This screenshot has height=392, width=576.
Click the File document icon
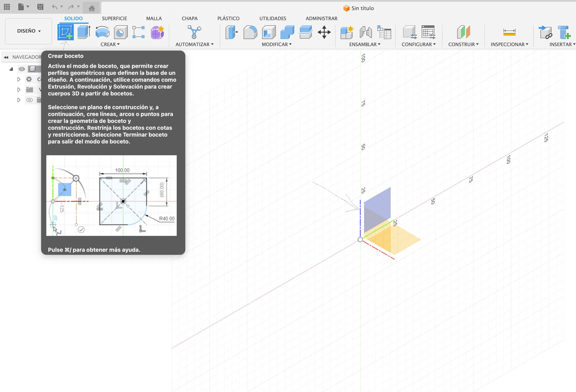click(21, 7)
